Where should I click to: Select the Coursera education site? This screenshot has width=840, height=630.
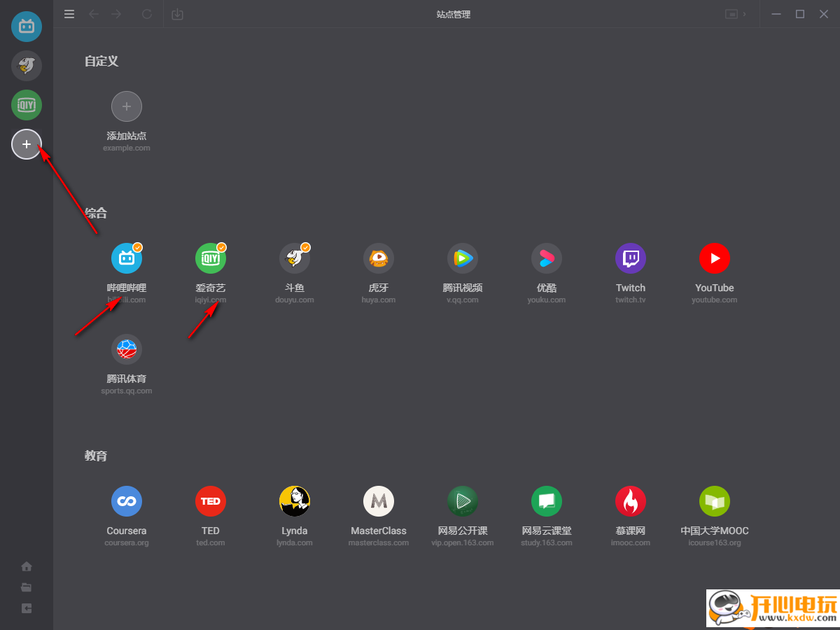coord(127,501)
